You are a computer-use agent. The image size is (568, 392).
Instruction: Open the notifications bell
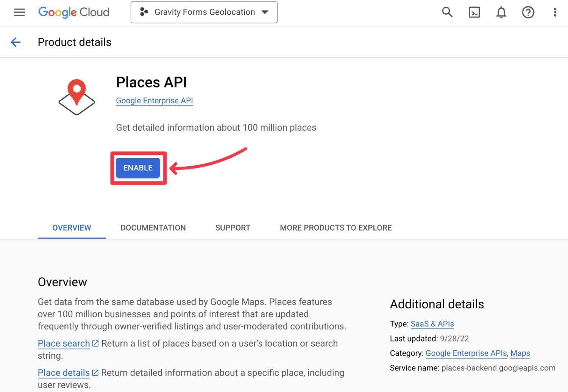point(501,12)
